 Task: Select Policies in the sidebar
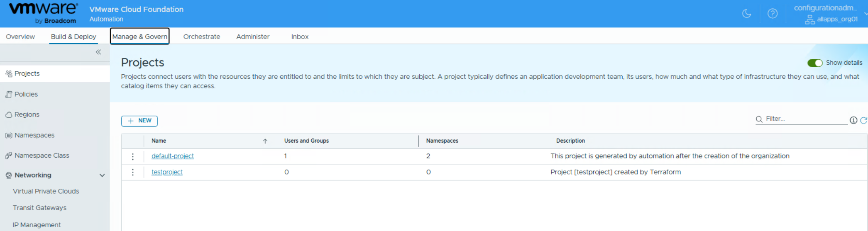[x=26, y=94]
